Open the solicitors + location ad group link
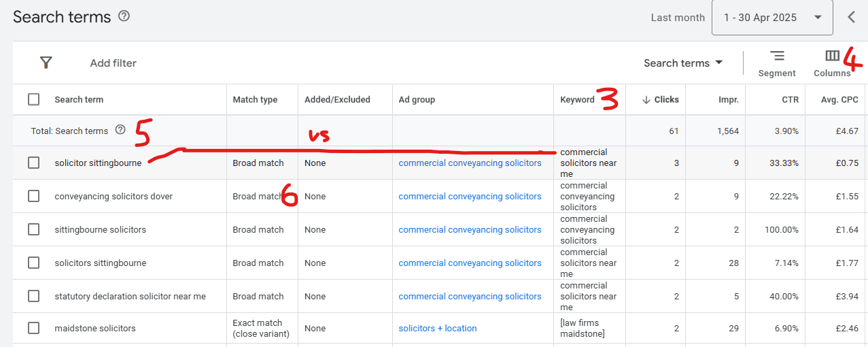The height and width of the screenshot is (347, 868). [438, 328]
